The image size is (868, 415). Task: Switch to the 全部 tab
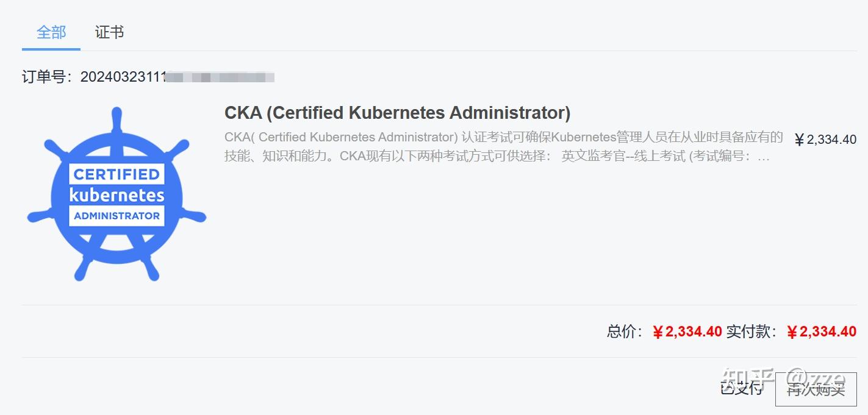pos(51,32)
